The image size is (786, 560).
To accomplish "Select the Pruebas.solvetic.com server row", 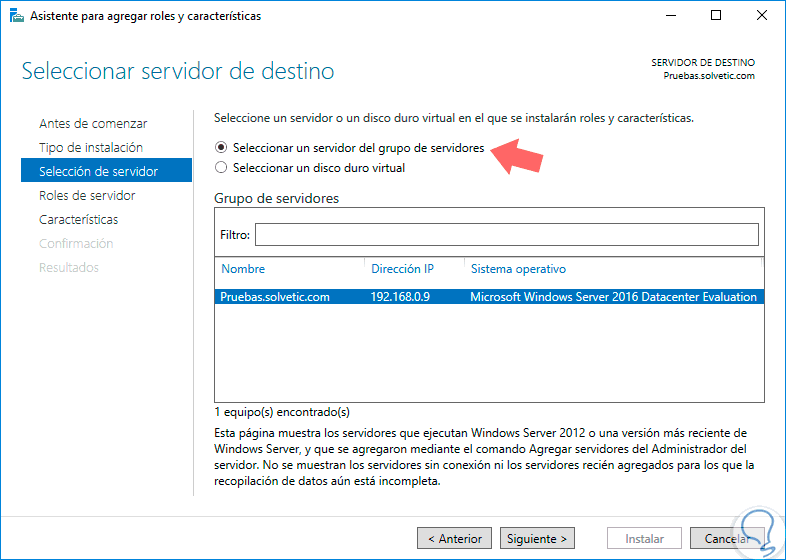I will (x=489, y=297).
